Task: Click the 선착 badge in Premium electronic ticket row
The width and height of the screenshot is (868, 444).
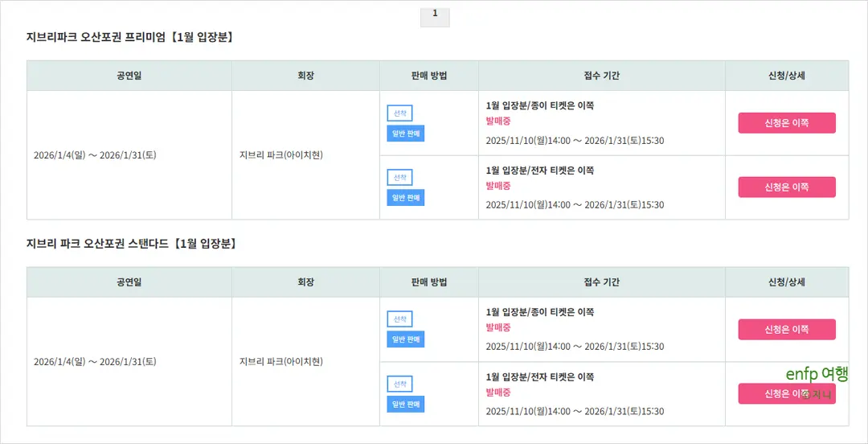Action: tap(399, 178)
